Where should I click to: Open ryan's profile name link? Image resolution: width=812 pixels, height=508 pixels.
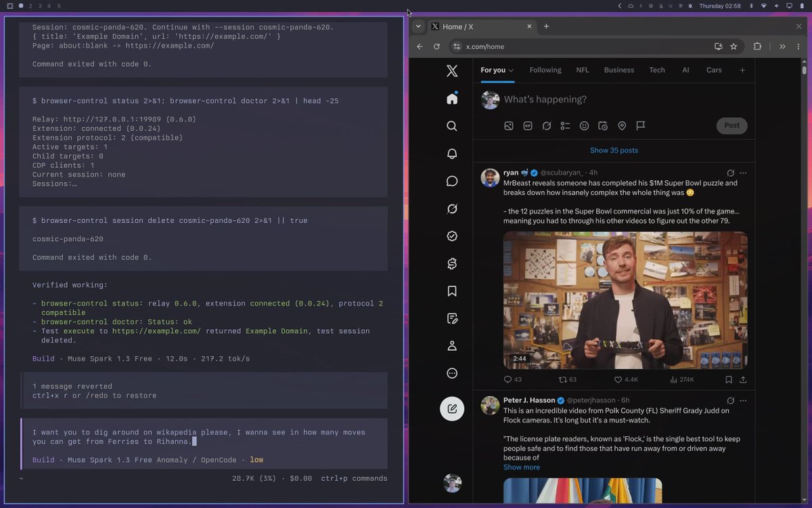pyautogui.click(x=511, y=173)
